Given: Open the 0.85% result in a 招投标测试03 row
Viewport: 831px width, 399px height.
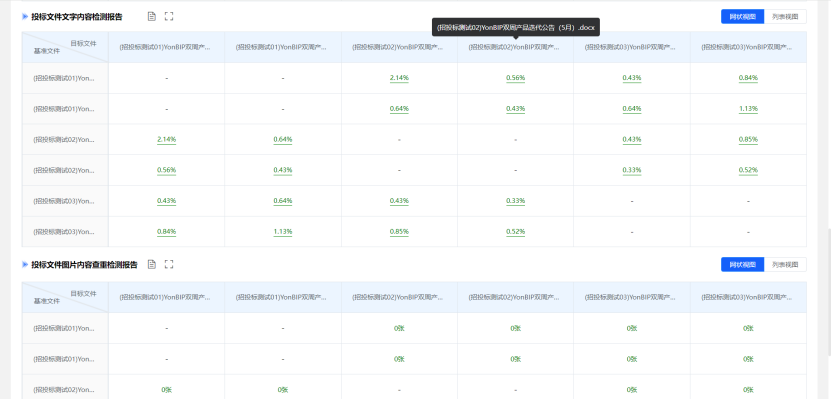Looking at the screenshot, I should click(399, 232).
